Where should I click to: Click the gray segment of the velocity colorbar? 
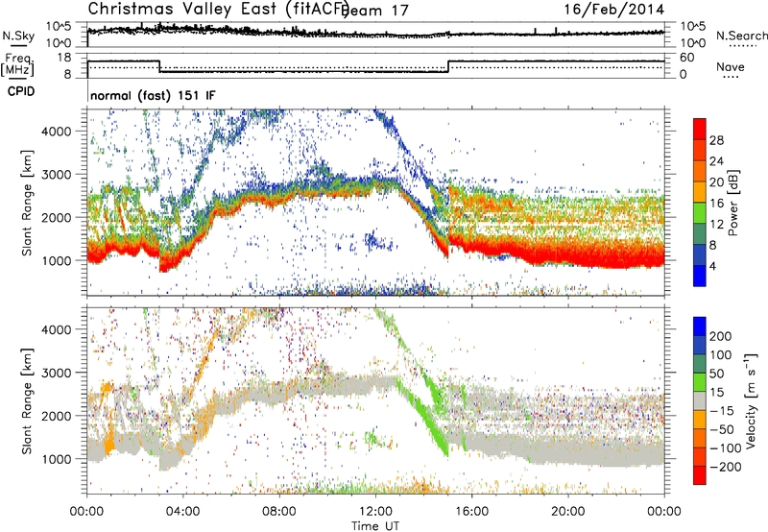tap(700, 400)
